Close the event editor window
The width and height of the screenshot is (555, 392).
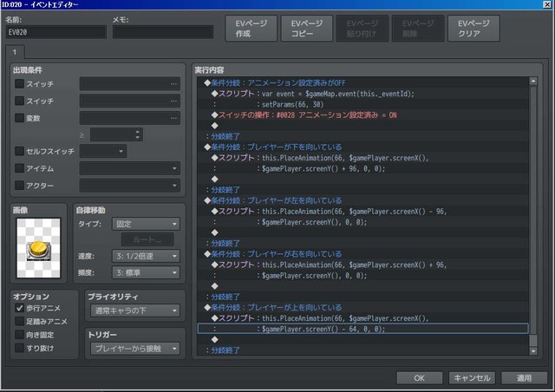tap(547, 4)
